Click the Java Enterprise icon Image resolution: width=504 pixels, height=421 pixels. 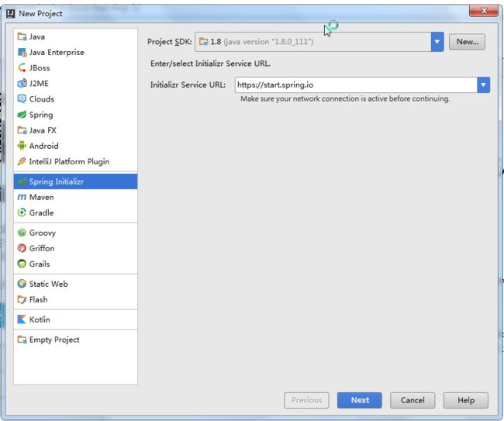tap(22, 52)
